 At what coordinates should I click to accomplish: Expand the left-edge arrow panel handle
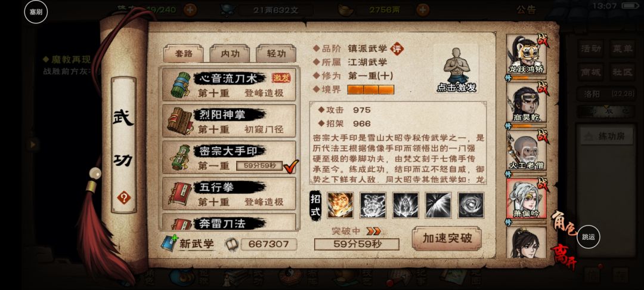coord(32,144)
